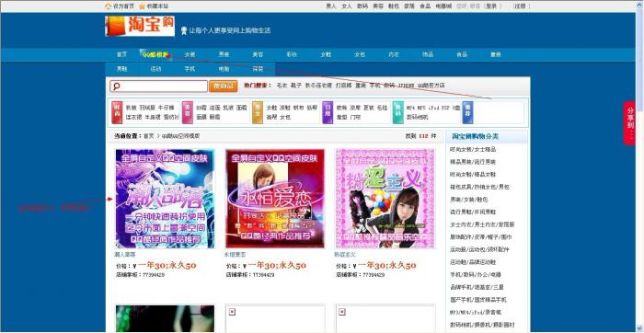Click the 女包 link in category strip
Viewport: 644px width, 333px height.
[x=285, y=117]
